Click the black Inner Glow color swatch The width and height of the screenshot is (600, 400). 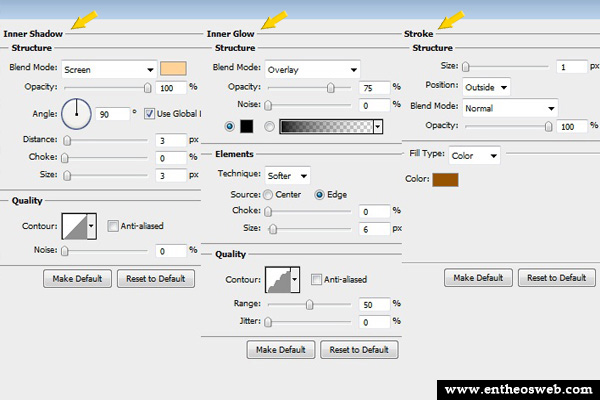[x=247, y=126]
